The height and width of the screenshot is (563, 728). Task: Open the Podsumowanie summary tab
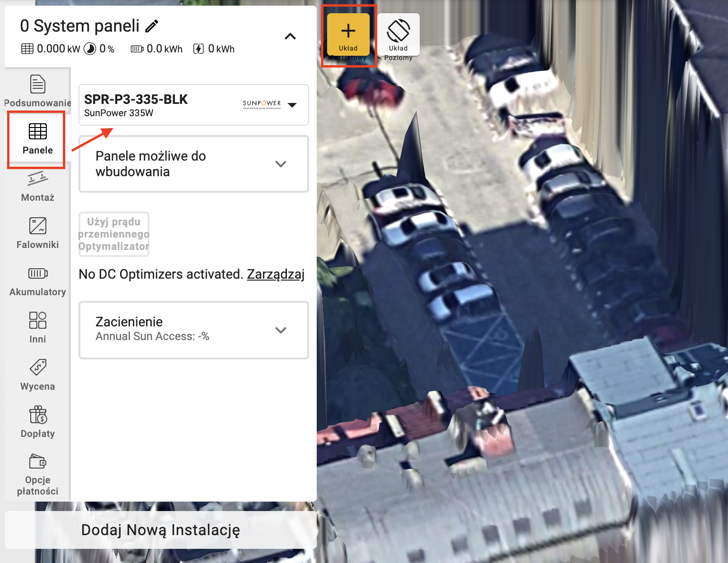point(38,91)
